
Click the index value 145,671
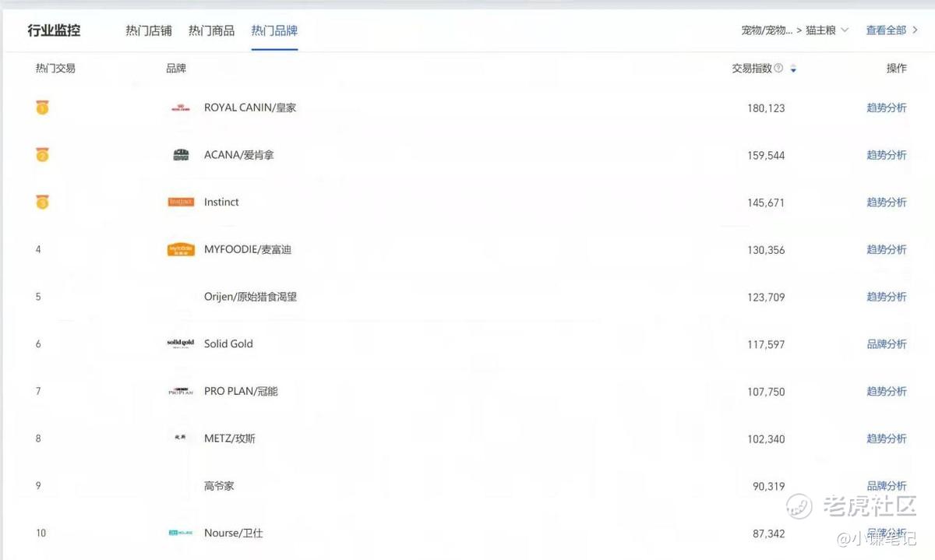pyautogui.click(x=766, y=203)
